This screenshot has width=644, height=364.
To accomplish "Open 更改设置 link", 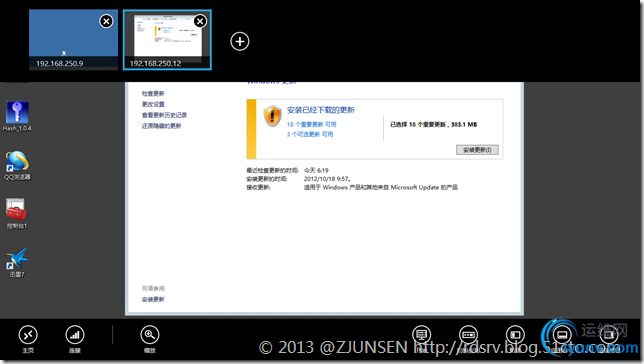I will pos(153,104).
